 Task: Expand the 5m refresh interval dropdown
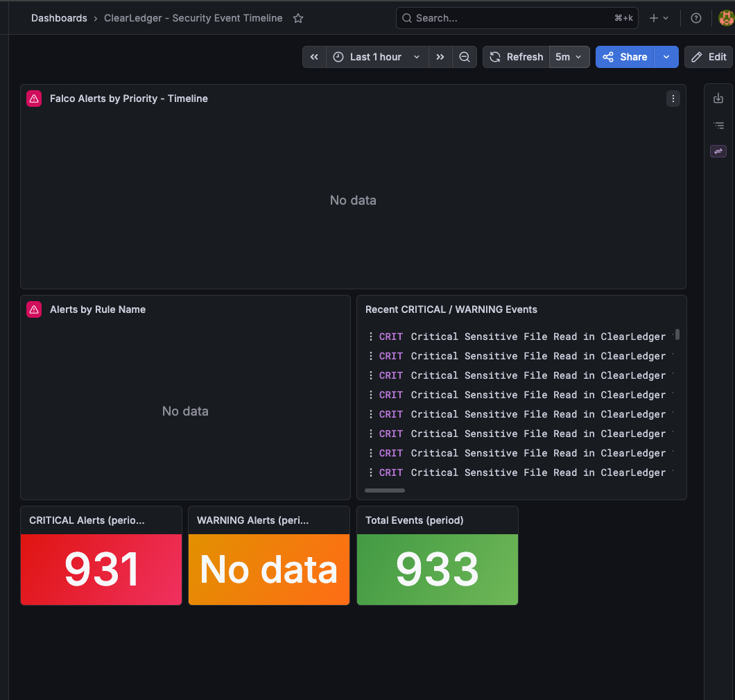point(569,57)
